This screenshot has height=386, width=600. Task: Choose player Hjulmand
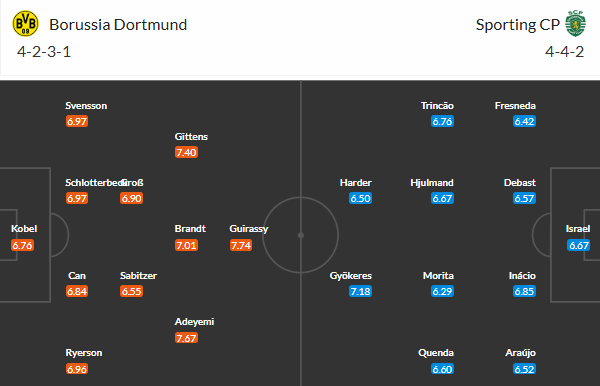point(432,183)
